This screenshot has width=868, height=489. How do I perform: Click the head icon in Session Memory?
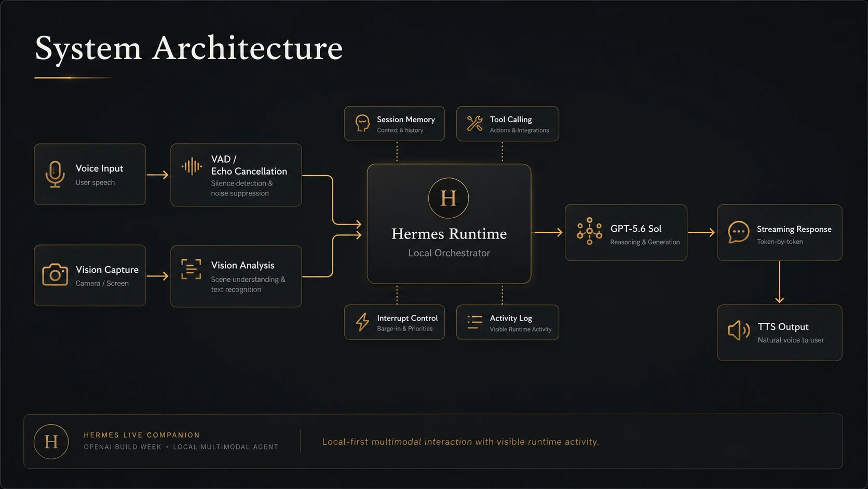click(x=362, y=124)
